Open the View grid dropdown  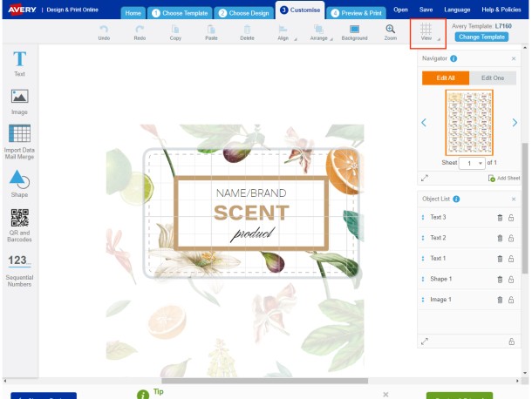tap(427, 32)
